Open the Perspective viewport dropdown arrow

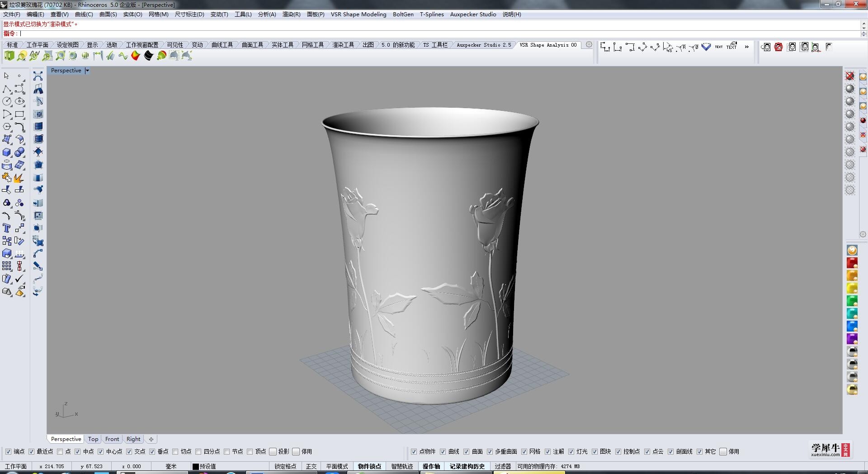87,71
